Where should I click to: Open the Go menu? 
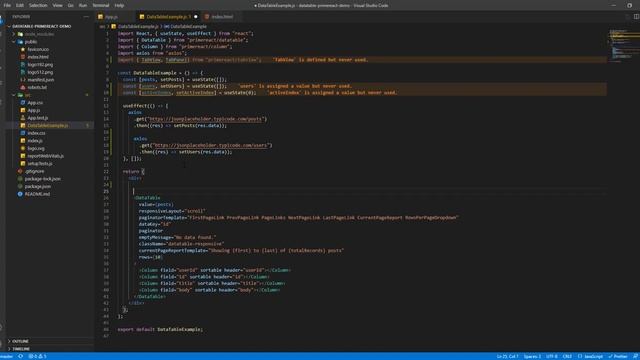[x=71, y=5]
